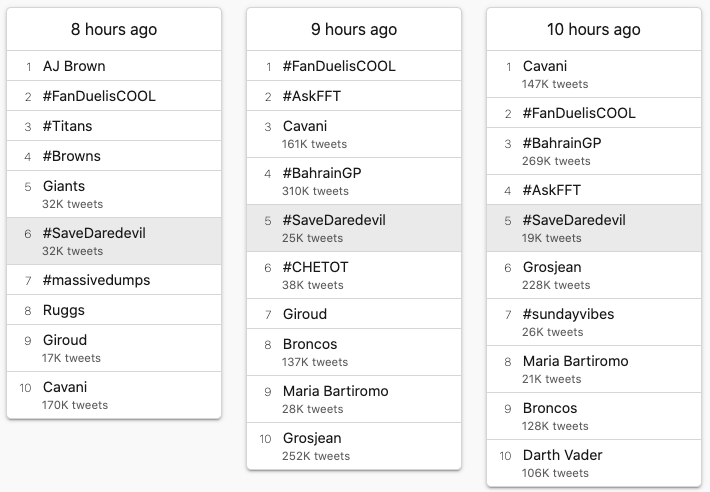Select #FanDuelisCOOL ranked first 9 hours ago
710x492 pixels.
pos(354,66)
